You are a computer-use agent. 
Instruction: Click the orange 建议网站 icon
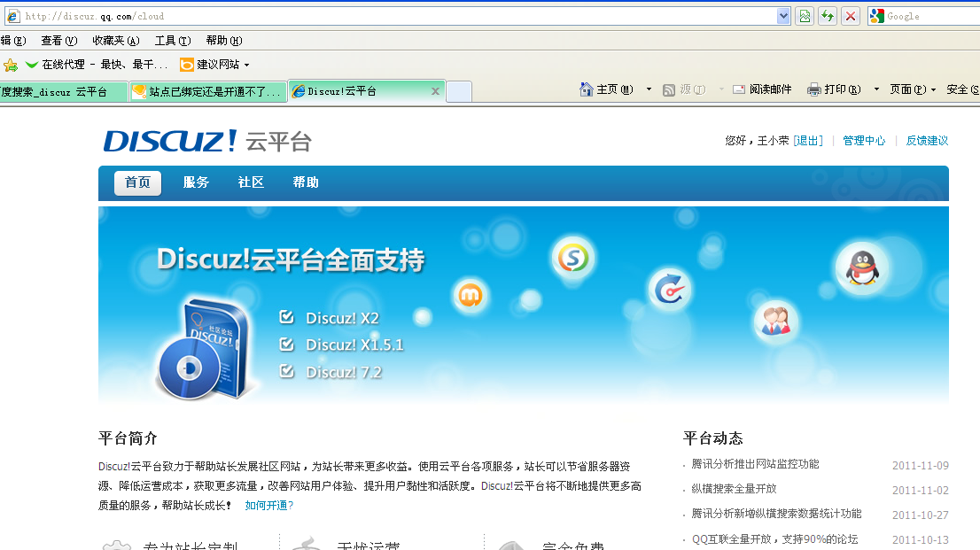186,65
